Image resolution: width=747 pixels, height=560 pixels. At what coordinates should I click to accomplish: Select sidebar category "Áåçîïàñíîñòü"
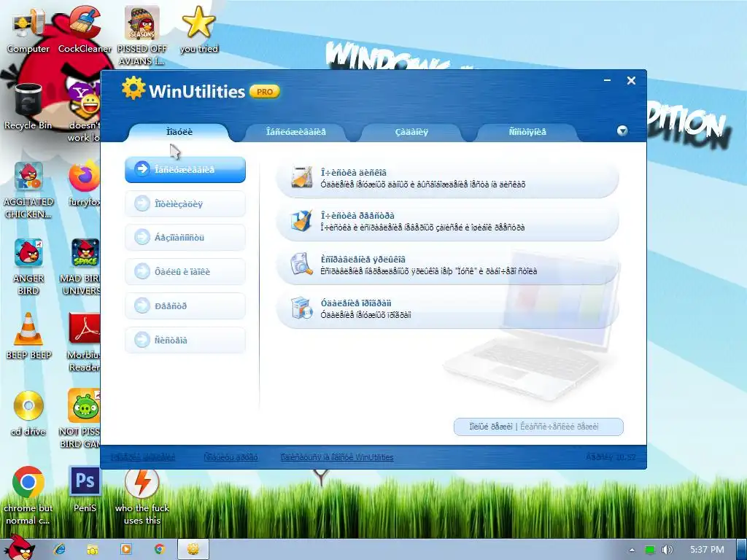[185, 238]
